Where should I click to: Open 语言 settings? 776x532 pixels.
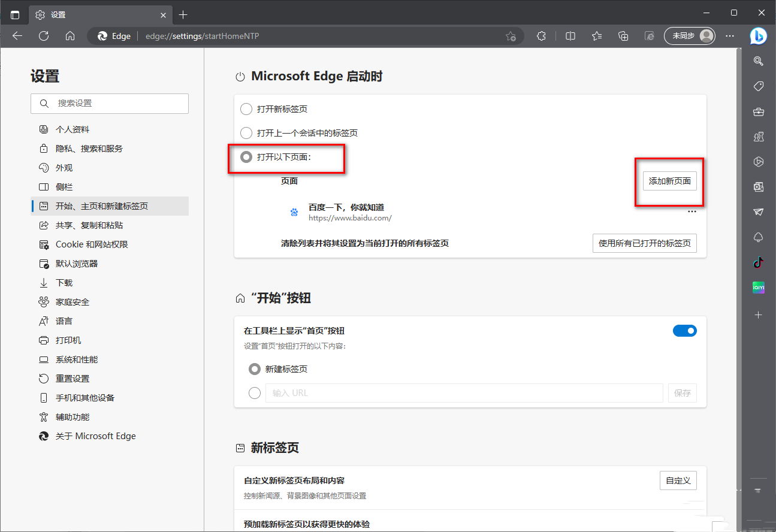click(110, 321)
